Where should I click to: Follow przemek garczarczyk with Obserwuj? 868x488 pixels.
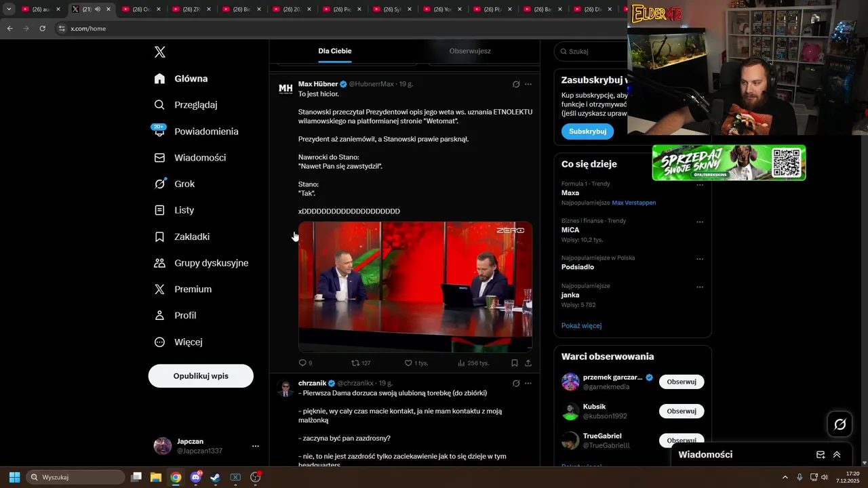click(x=682, y=382)
